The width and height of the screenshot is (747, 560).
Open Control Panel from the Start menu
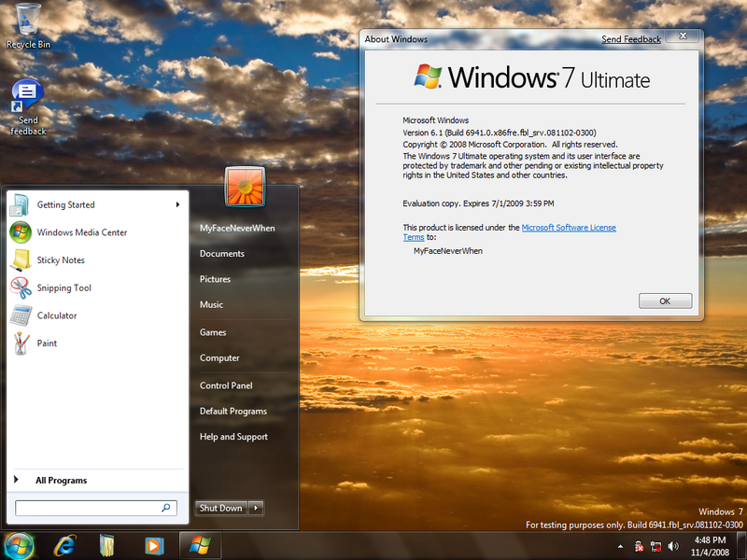coord(226,385)
